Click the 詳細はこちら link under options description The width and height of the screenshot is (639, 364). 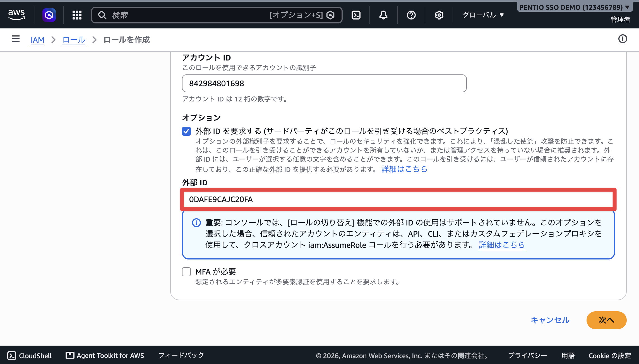pyautogui.click(x=404, y=169)
